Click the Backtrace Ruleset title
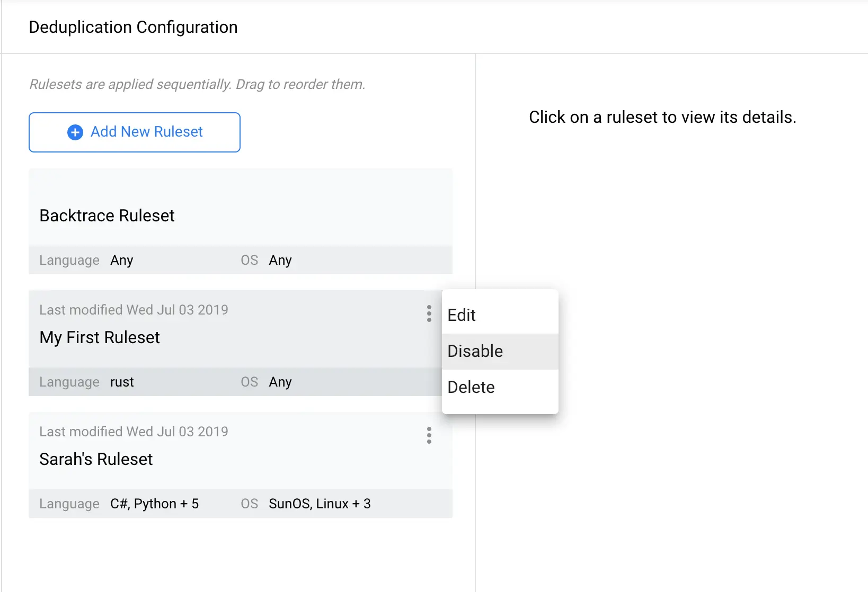 click(107, 216)
